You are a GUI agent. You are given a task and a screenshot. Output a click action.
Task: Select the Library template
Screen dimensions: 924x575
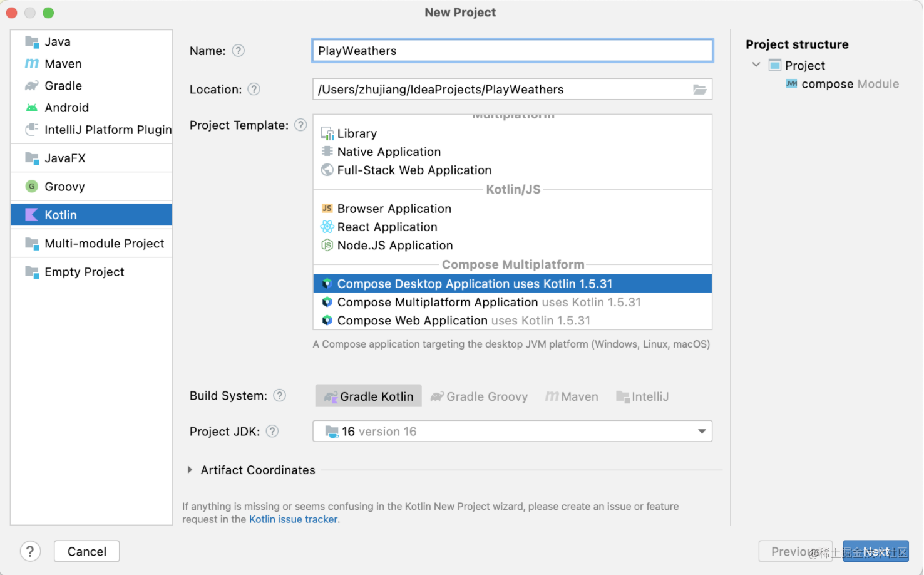tap(512, 133)
